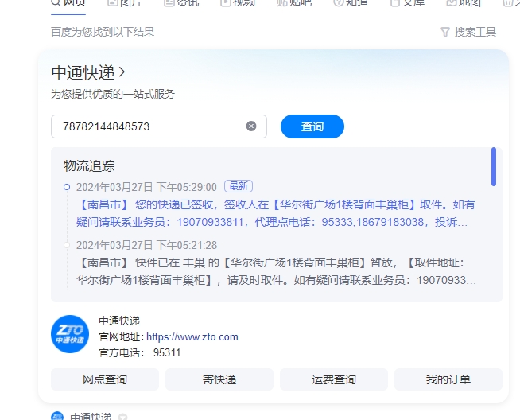Switch to the 图片 tab
Viewport: 520px width, 420px height.
[x=124, y=3]
